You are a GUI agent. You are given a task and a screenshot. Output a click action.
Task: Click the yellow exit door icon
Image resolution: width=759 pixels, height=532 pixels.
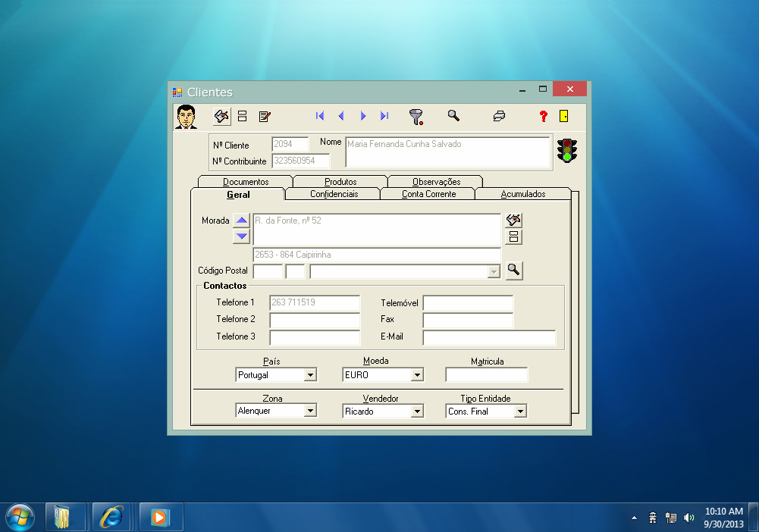tap(564, 116)
